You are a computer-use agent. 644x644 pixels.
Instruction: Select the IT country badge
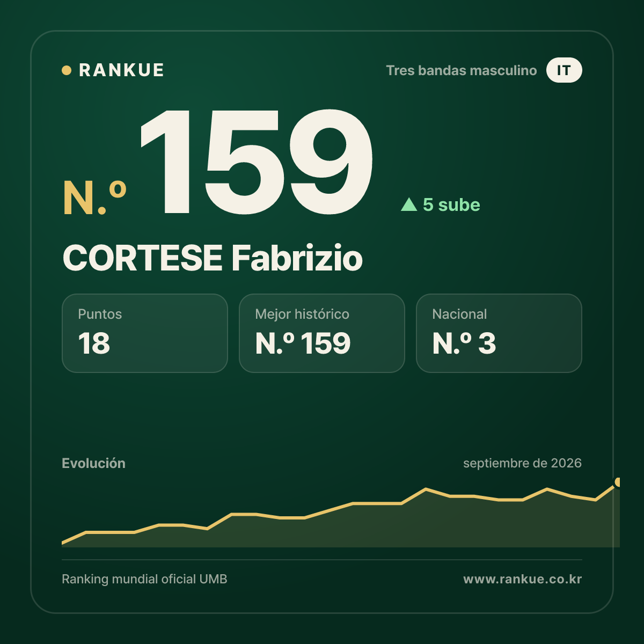[x=564, y=70]
